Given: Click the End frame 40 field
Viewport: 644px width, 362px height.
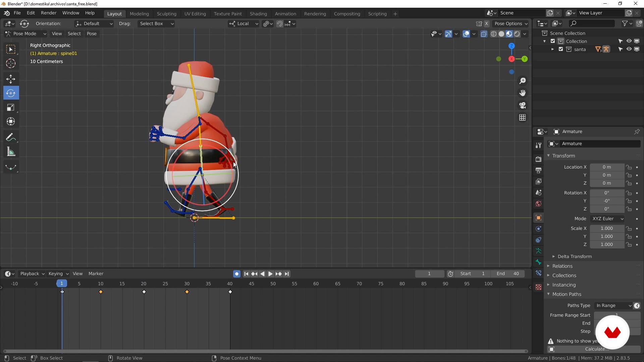Looking at the screenshot, I should pos(508,274).
